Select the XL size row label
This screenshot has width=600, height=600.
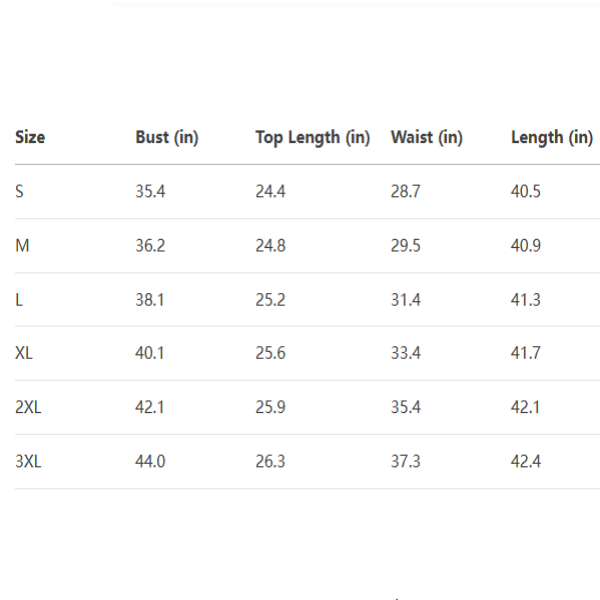point(24,353)
